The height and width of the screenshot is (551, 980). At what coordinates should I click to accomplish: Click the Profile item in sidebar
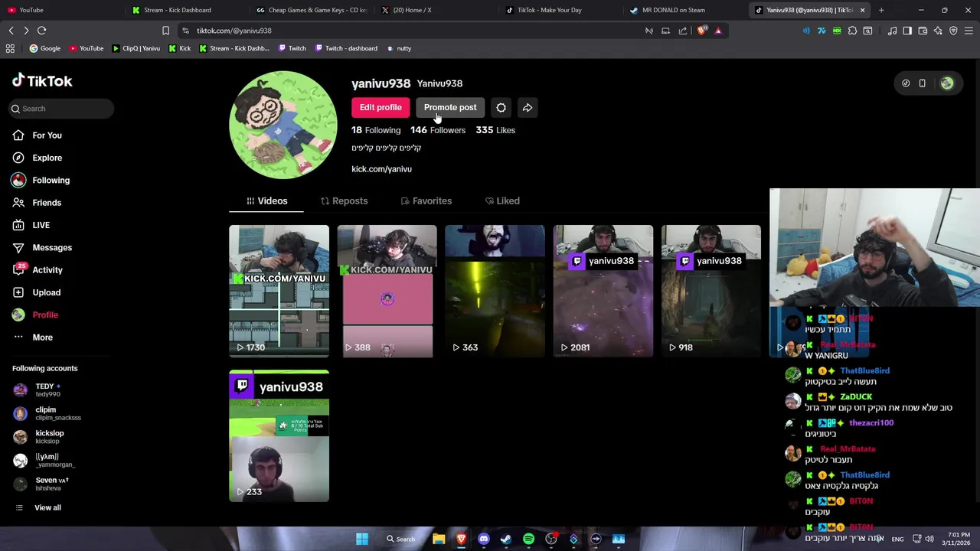pyautogui.click(x=35, y=315)
